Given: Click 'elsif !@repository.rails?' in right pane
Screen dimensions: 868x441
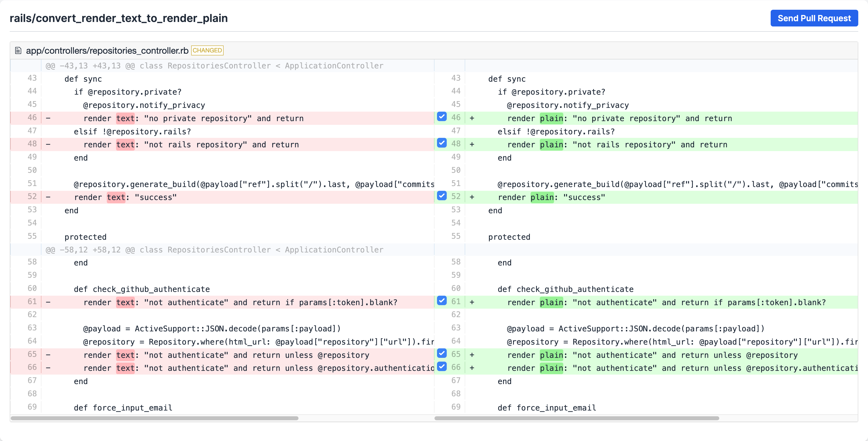Looking at the screenshot, I should click(556, 132).
